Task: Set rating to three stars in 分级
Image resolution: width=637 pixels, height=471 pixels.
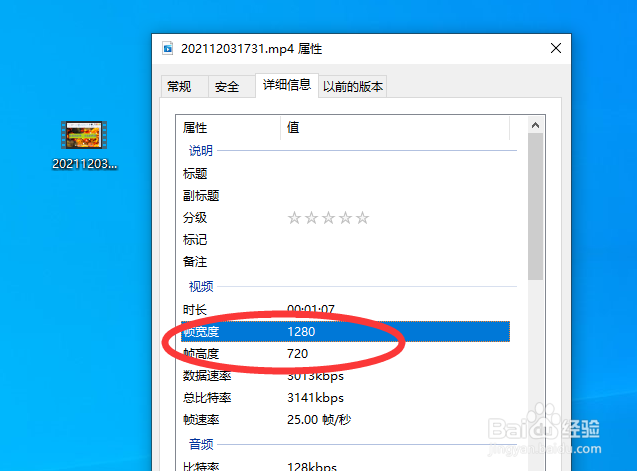Action: click(328, 218)
